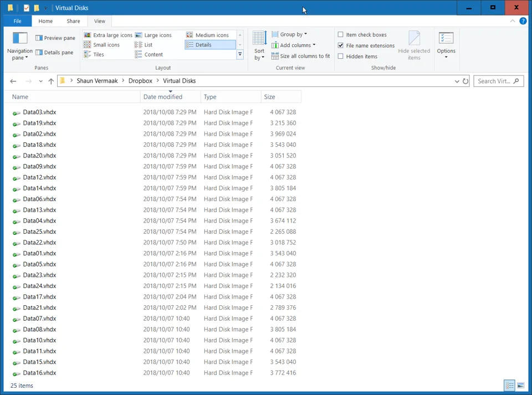Sort by the Size column header

pyautogui.click(x=282, y=96)
